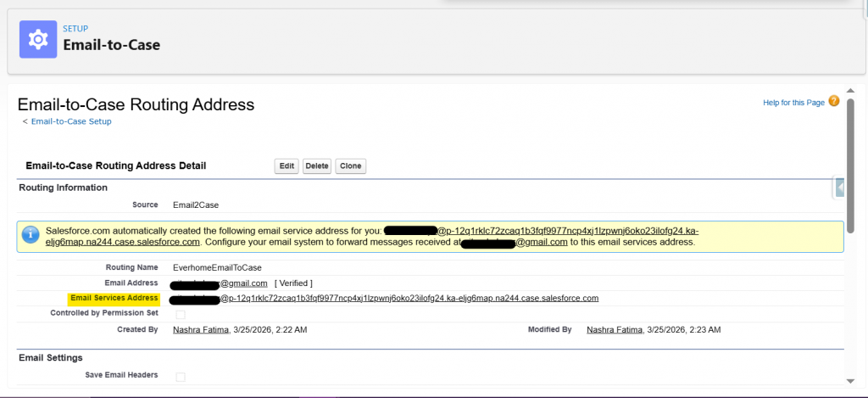Click the orange help question mark icon

(x=834, y=102)
